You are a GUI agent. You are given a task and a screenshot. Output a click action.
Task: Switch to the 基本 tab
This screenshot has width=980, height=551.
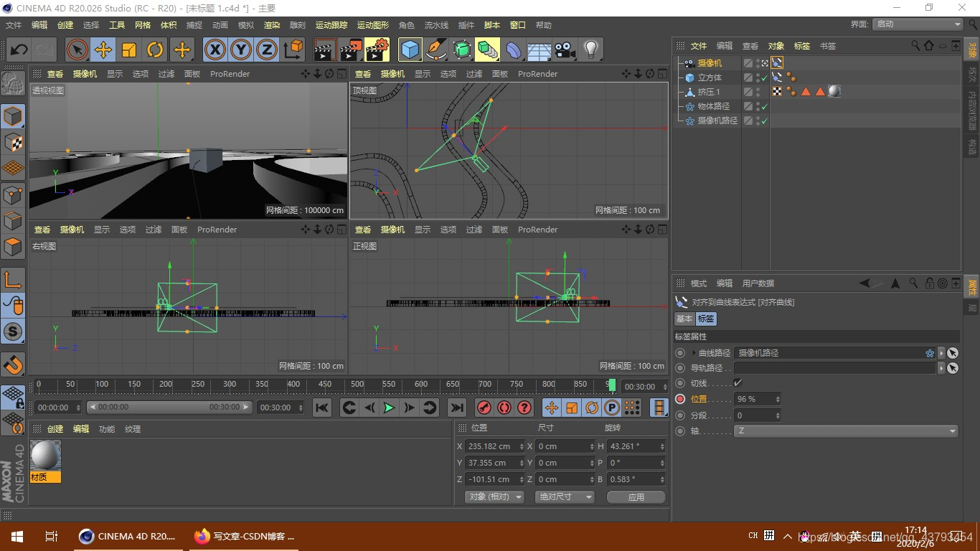click(684, 319)
